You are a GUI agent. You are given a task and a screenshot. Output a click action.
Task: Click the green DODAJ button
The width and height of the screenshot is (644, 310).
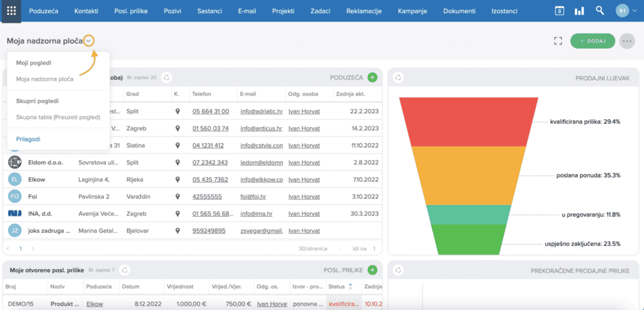tap(592, 41)
